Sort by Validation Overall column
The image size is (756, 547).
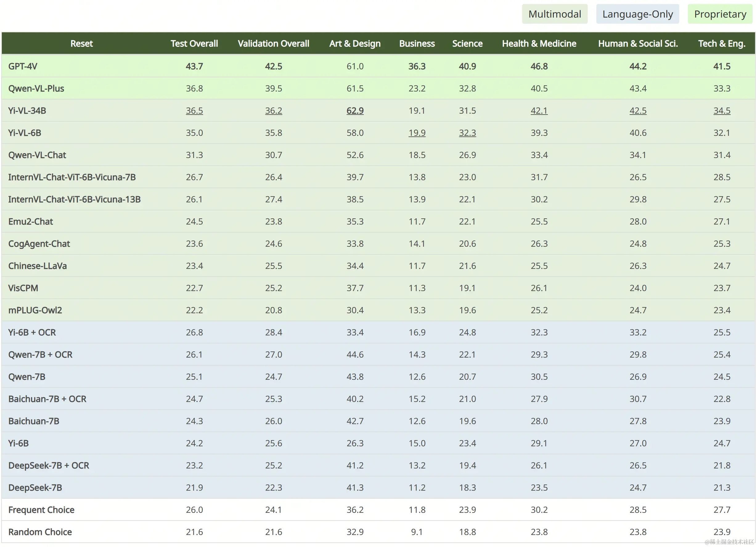tap(273, 44)
